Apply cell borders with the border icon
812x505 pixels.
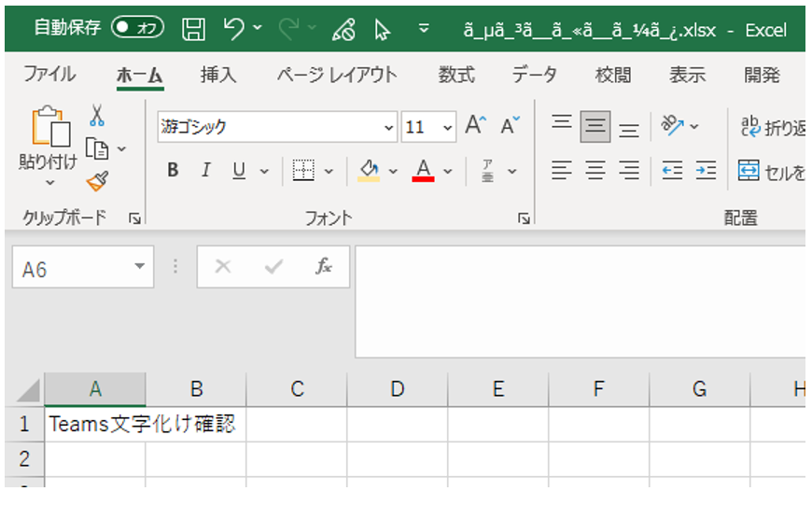pos(303,170)
